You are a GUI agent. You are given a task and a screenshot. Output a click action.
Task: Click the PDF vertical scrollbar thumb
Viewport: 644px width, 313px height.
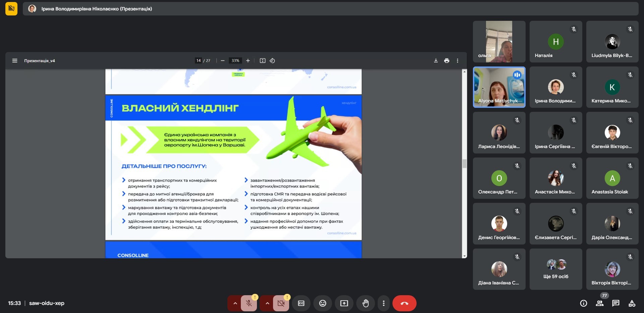point(465,164)
